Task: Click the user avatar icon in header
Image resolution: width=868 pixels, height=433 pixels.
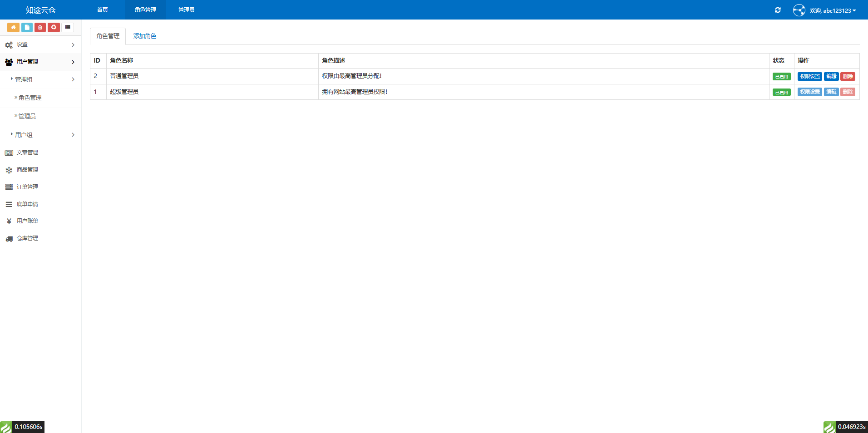Action: (799, 10)
